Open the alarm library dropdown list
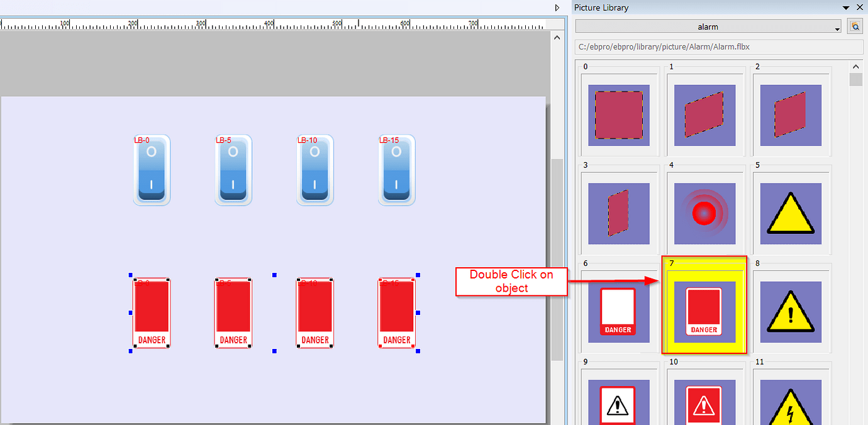The image size is (868, 425). point(837,26)
